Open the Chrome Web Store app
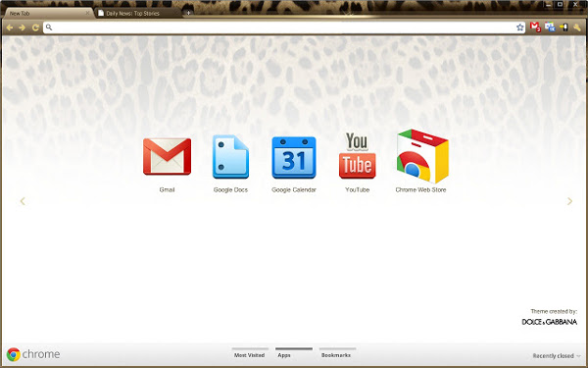The width and height of the screenshot is (588, 368). coord(422,156)
